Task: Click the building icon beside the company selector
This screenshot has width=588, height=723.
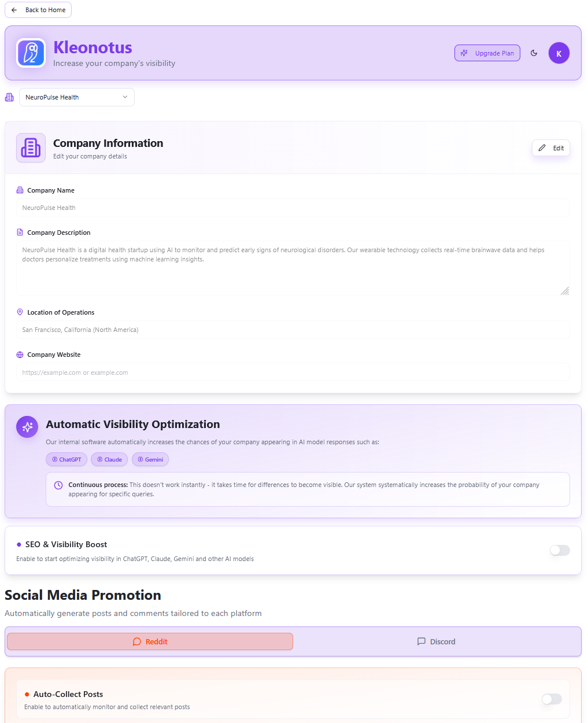Action: (9, 97)
